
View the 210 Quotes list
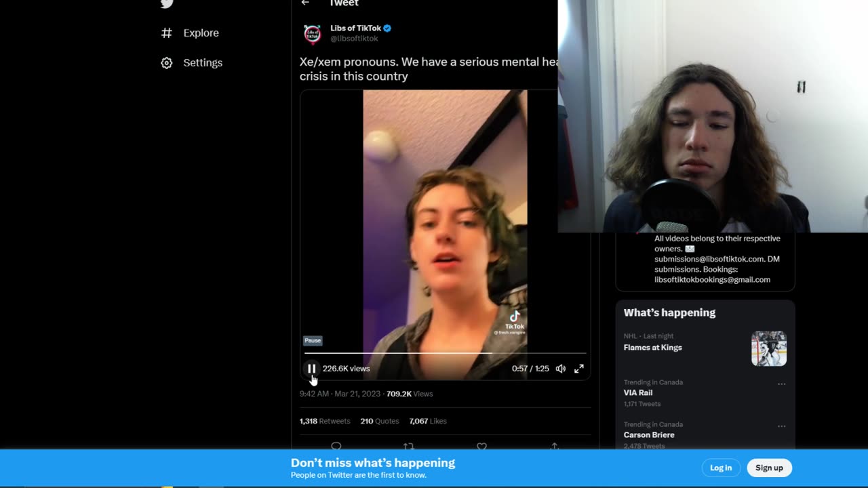point(380,421)
